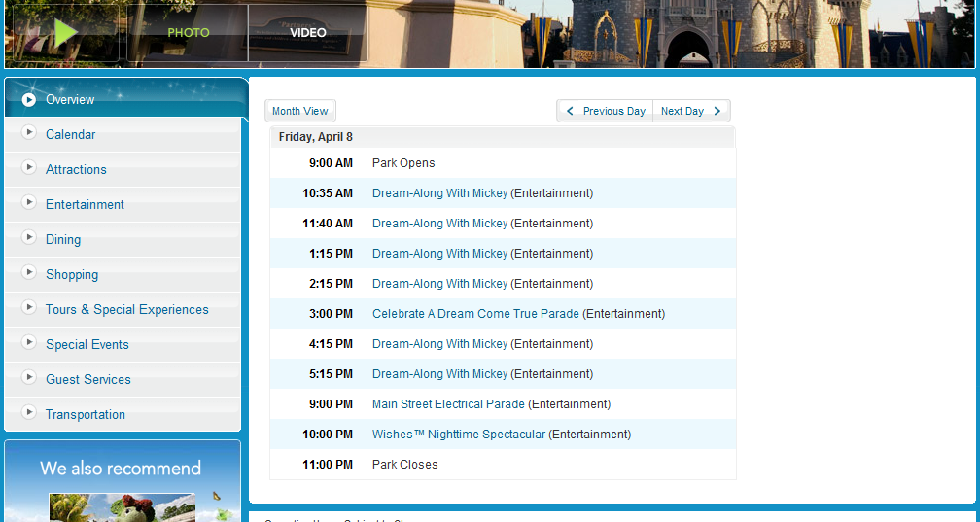Click the arrow icon beside Tours & Special Experiences
Image resolution: width=980 pixels, height=522 pixels.
point(29,307)
